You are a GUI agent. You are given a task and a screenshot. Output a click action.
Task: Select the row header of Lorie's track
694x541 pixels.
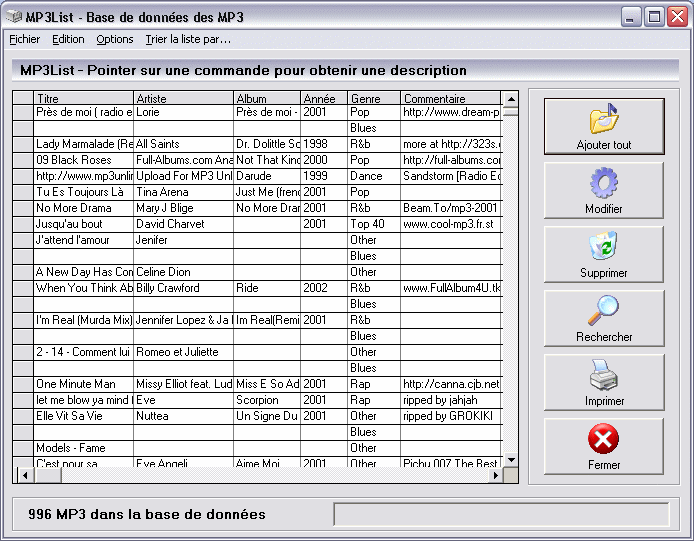tap(23, 112)
